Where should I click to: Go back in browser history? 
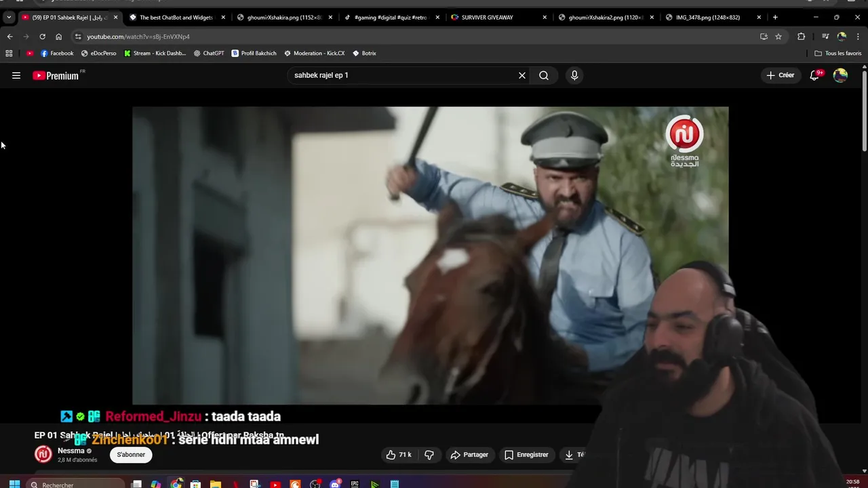9,37
